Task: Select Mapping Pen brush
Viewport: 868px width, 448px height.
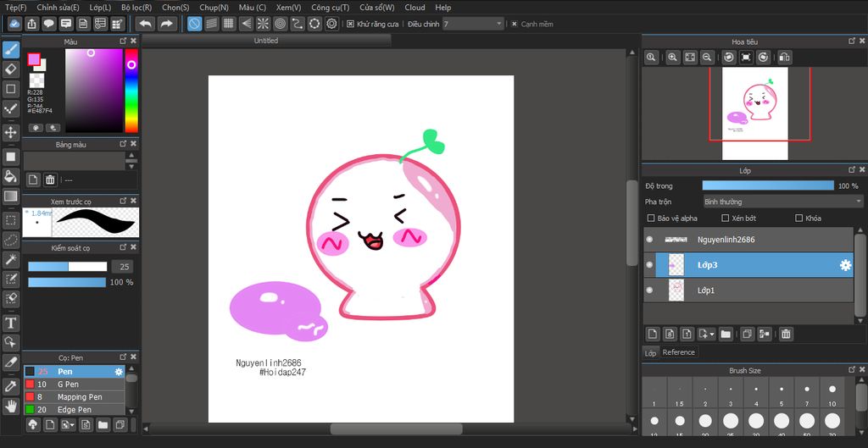Action: (75, 397)
